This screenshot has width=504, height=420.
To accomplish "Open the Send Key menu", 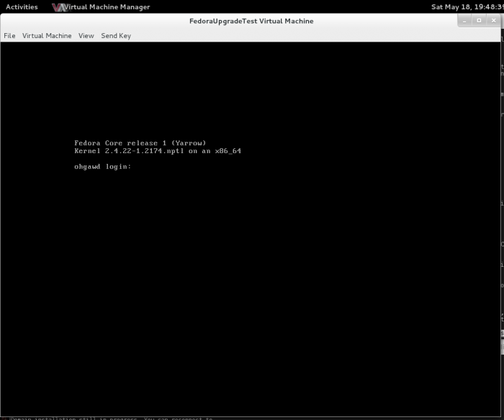I will 116,36.
